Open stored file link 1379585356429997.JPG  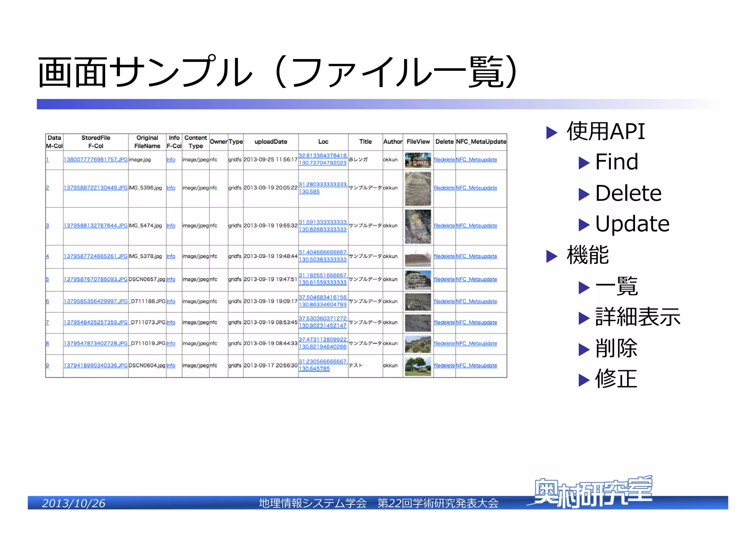(x=96, y=301)
